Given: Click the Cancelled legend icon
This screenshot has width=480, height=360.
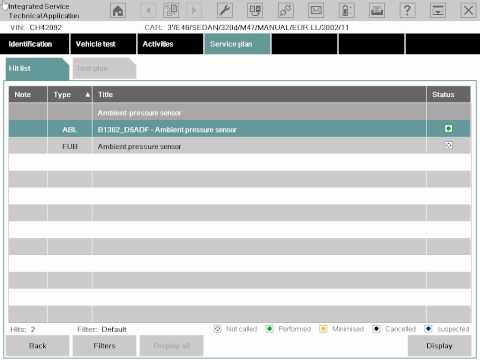Looking at the screenshot, I should (x=376, y=329).
